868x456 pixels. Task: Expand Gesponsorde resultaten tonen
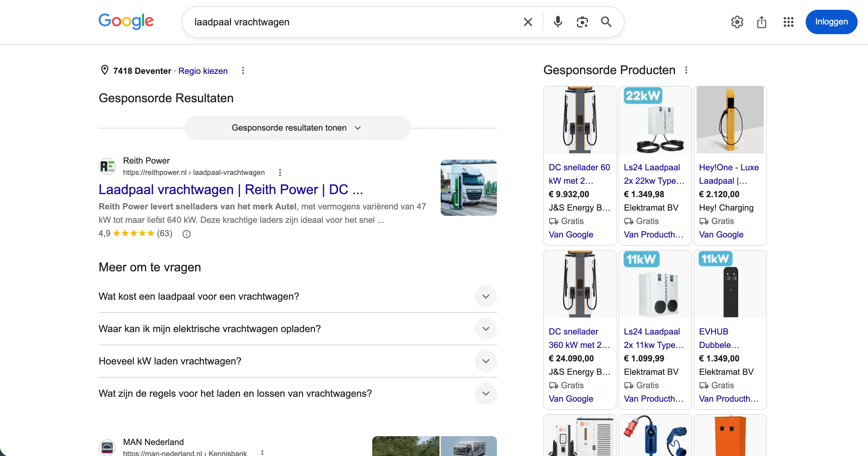[x=297, y=128]
